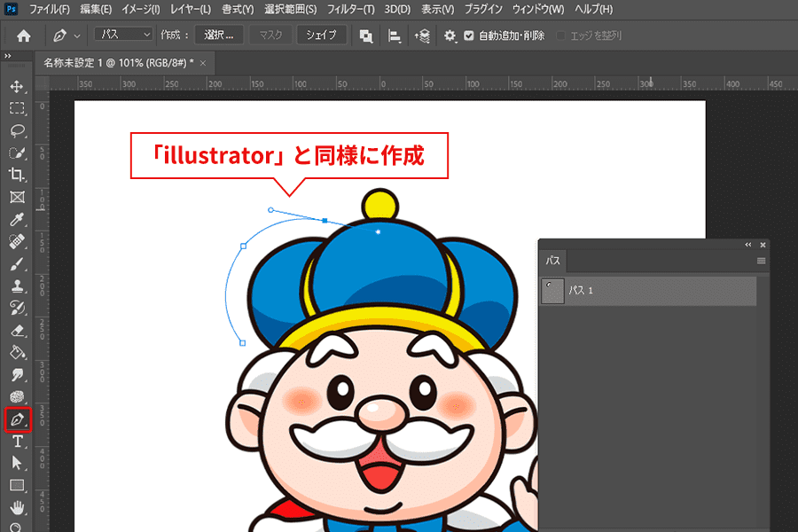Click the Photoshop Ps logo icon
Viewport: 798px width, 532px height.
click(x=11, y=9)
